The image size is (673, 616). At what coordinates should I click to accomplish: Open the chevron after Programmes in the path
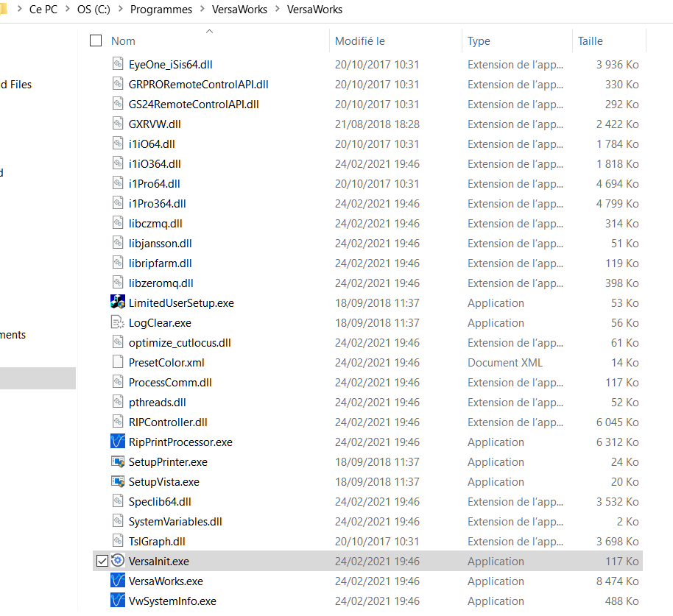[x=202, y=9]
